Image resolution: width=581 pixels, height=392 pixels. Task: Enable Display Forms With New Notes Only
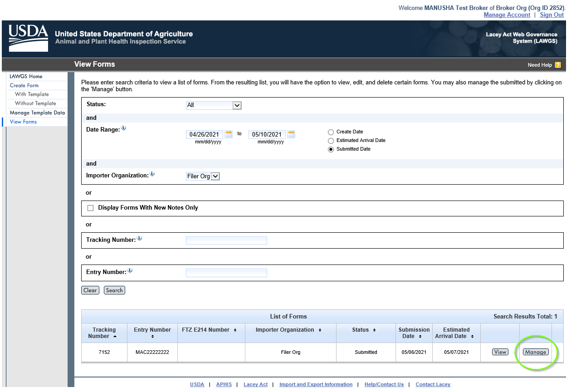pos(90,208)
